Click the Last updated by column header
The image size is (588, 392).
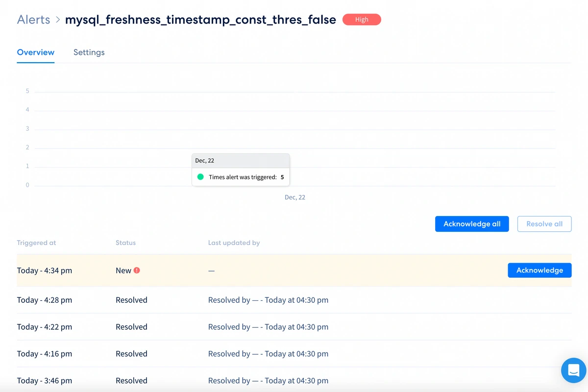click(x=234, y=243)
